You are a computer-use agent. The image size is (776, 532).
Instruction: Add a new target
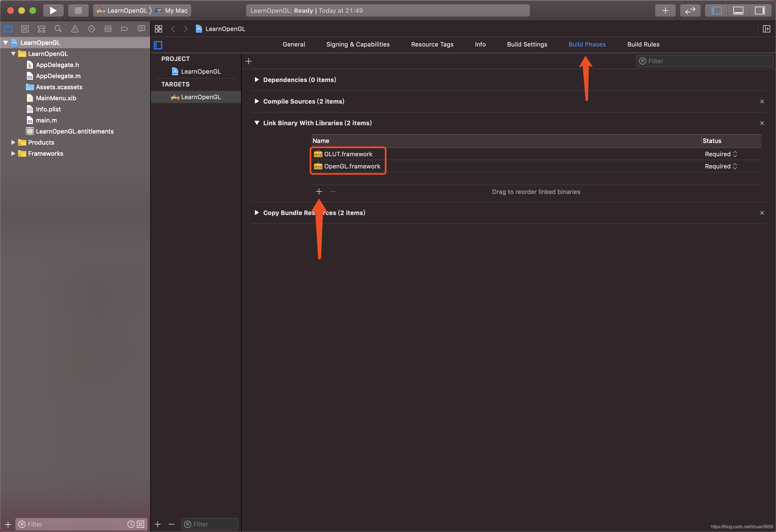(158, 524)
